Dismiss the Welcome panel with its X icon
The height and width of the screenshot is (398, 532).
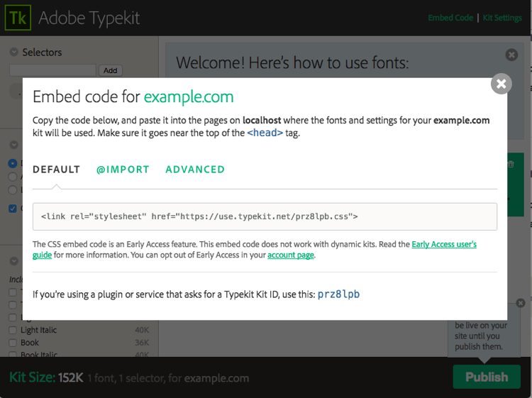(511, 55)
